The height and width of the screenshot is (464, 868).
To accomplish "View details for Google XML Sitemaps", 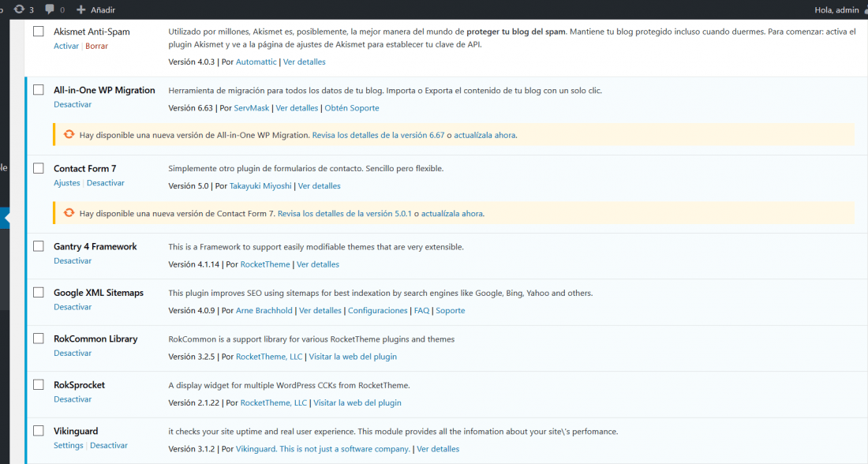I will point(320,311).
